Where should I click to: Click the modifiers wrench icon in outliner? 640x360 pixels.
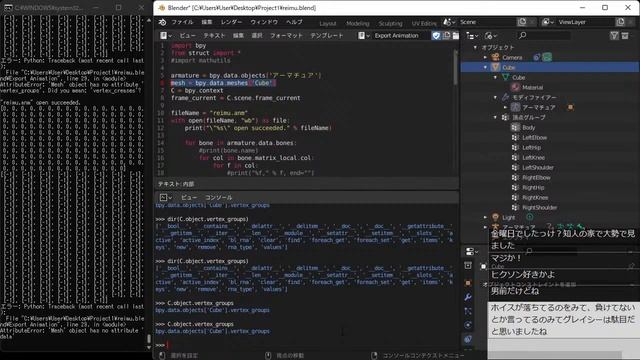pyautogui.click(x=506, y=98)
